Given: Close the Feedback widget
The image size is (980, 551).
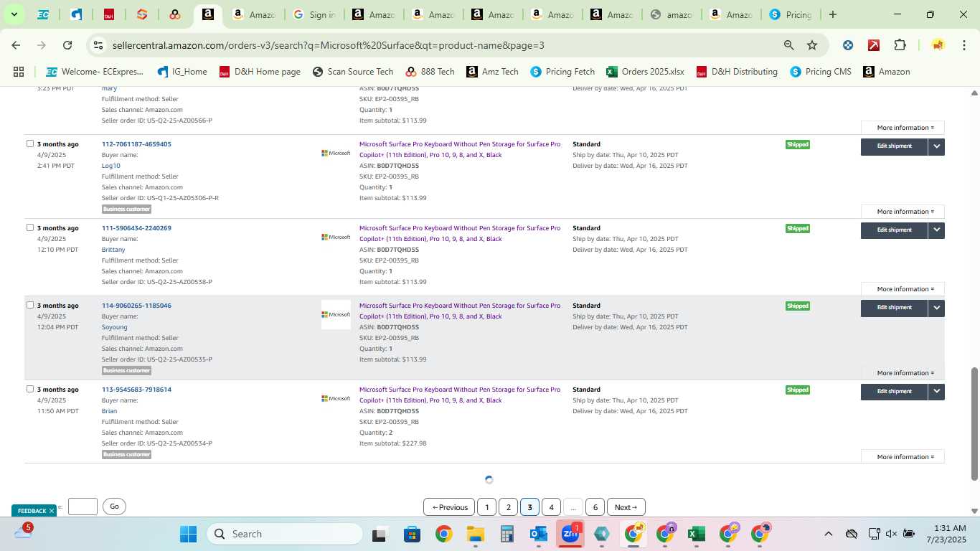Looking at the screenshot, I should tap(52, 511).
